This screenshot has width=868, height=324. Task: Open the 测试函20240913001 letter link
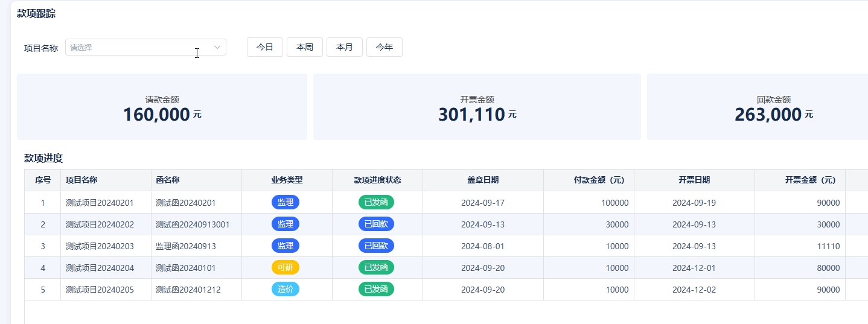click(193, 224)
